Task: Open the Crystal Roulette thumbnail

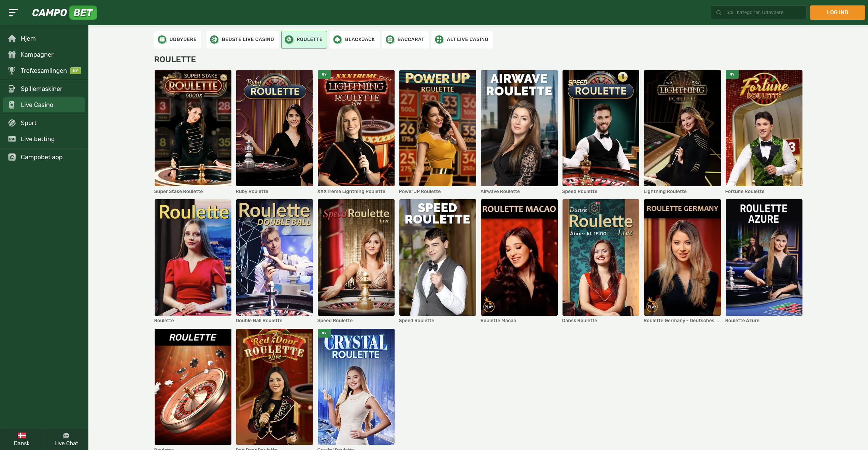Action: pyautogui.click(x=356, y=387)
